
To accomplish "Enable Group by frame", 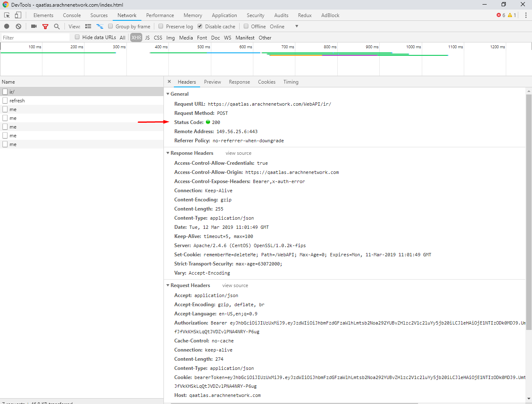I will point(110,26).
